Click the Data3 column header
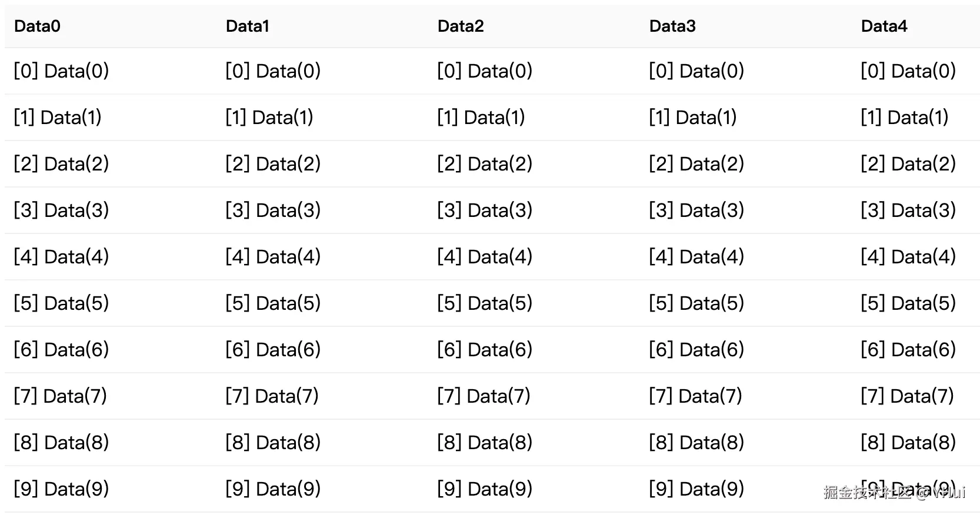Viewport: 980px width, 515px height. 672,26
